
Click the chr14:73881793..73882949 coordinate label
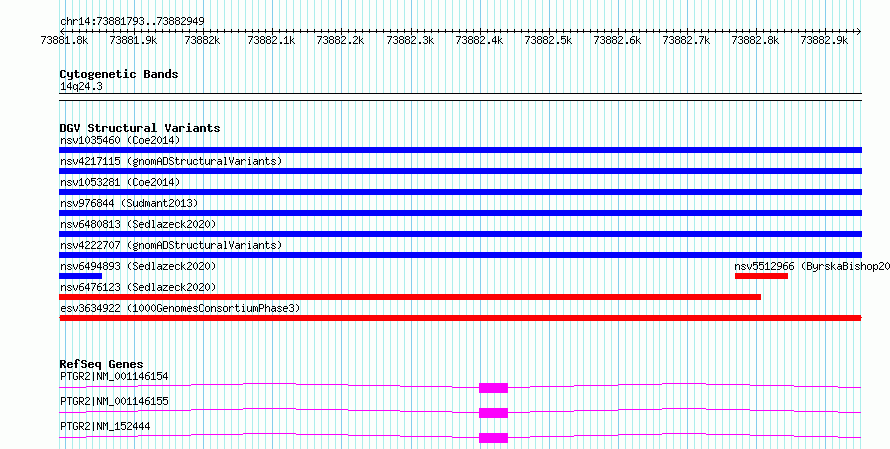coord(132,21)
